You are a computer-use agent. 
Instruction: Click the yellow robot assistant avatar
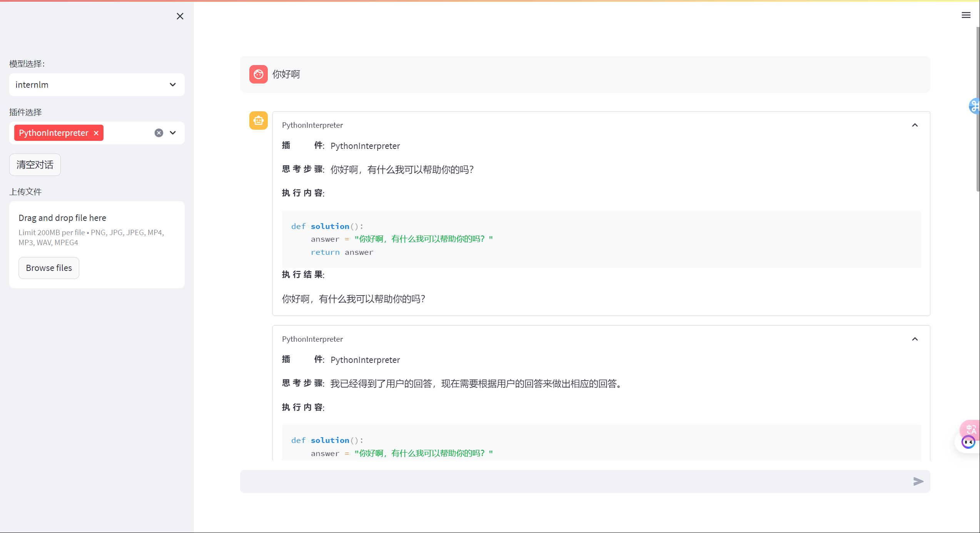click(258, 120)
